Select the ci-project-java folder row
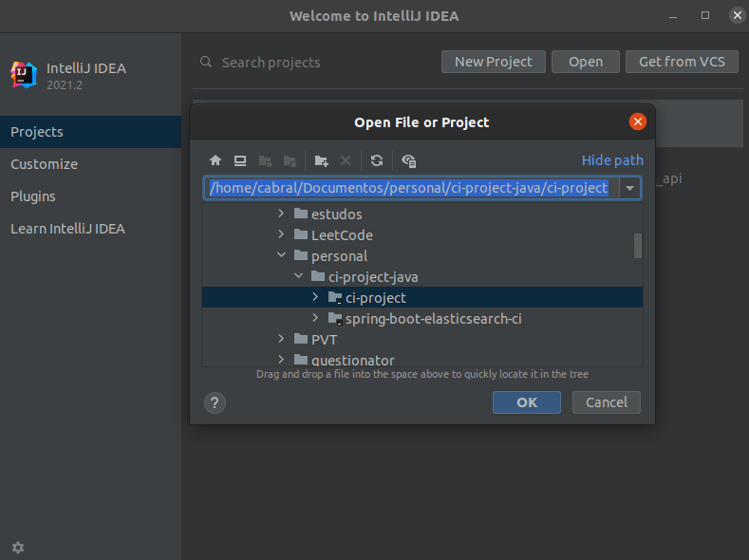Viewport: 749px width, 560px height. coord(422,277)
